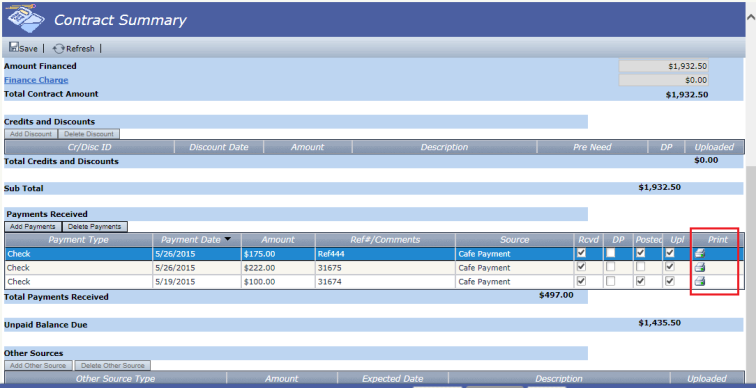Click the Description header in Credits table
Image resolution: width=756 pixels, height=388 pixels.
[x=444, y=147]
